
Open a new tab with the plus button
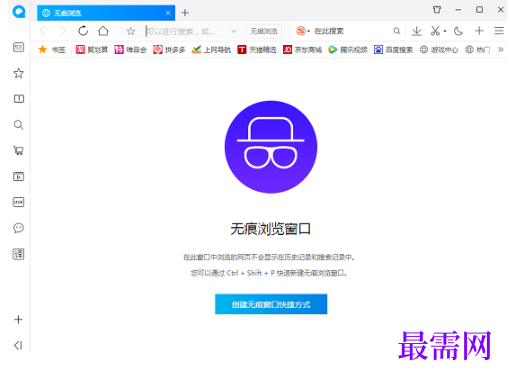pos(185,13)
